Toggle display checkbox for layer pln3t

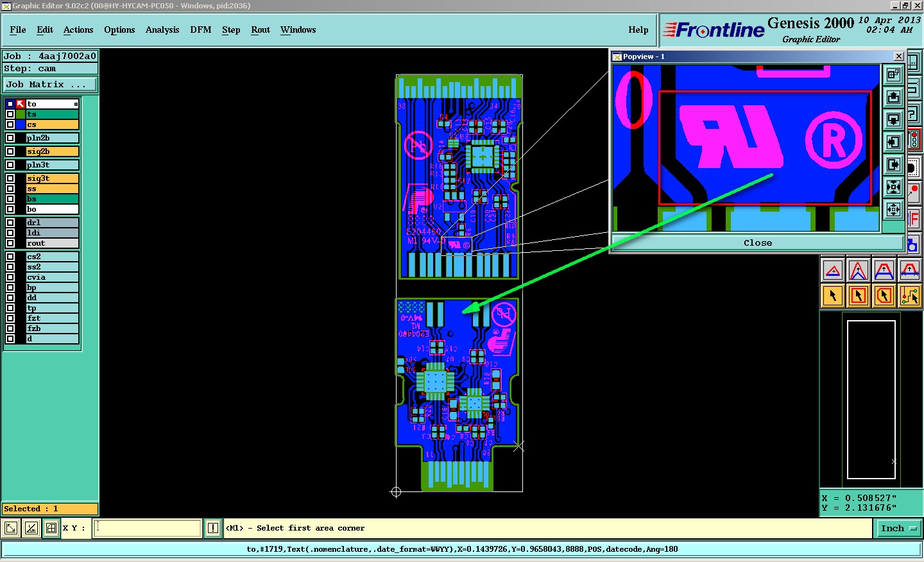[10, 165]
